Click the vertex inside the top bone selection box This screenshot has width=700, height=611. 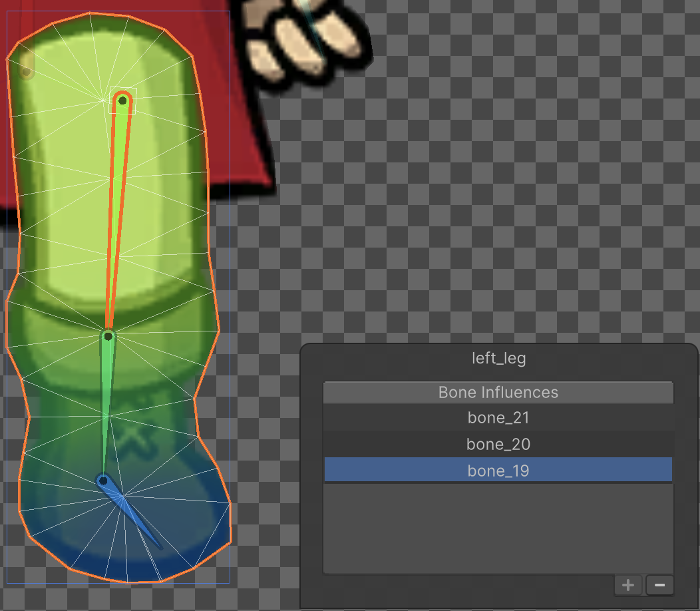(x=122, y=101)
